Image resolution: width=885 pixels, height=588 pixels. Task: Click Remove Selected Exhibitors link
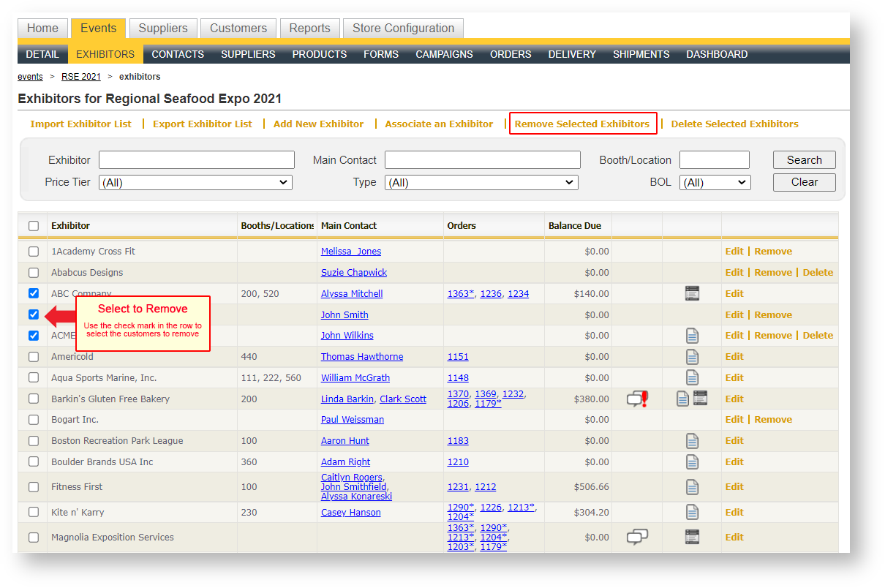point(582,124)
